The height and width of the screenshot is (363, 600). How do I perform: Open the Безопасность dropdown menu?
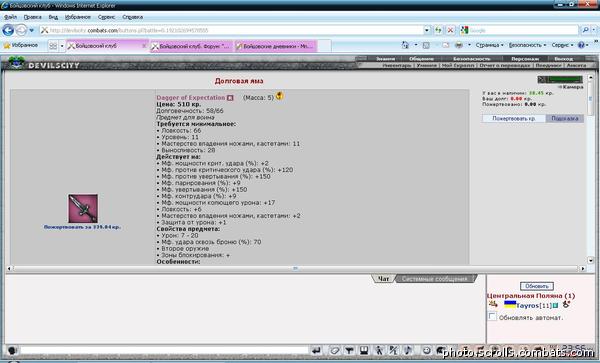click(x=527, y=45)
